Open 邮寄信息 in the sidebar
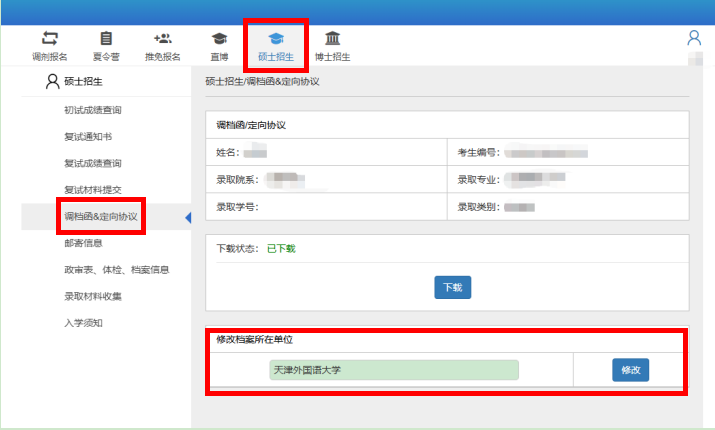This screenshot has height=430, width=715. (83, 243)
